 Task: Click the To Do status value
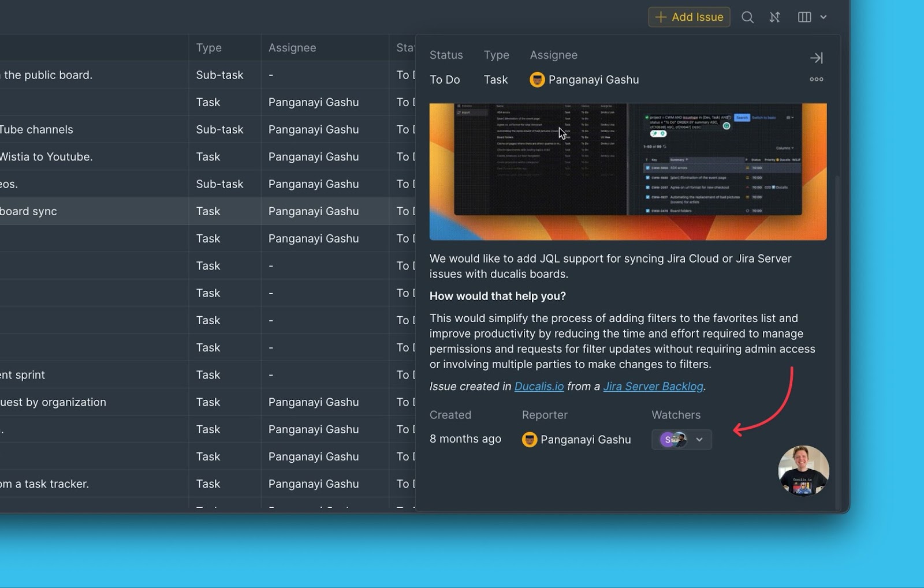pyautogui.click(x=445, y=80)
